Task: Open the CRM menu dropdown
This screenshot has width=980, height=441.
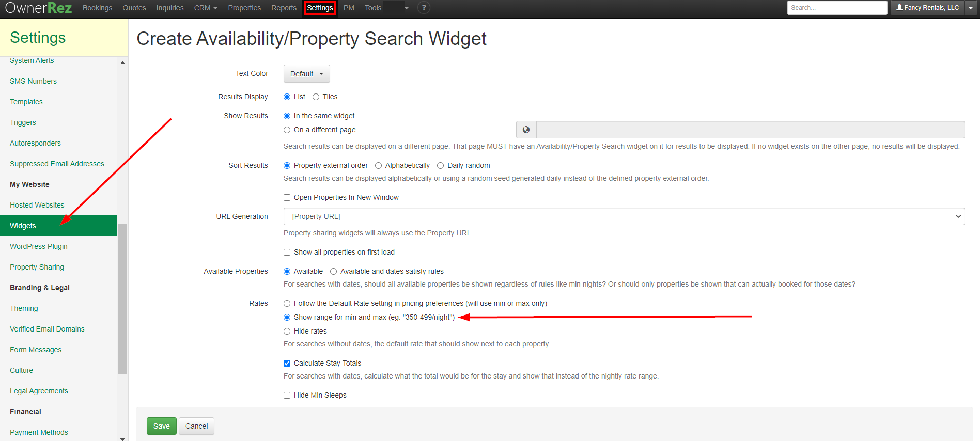Action: tap(205, 8)
